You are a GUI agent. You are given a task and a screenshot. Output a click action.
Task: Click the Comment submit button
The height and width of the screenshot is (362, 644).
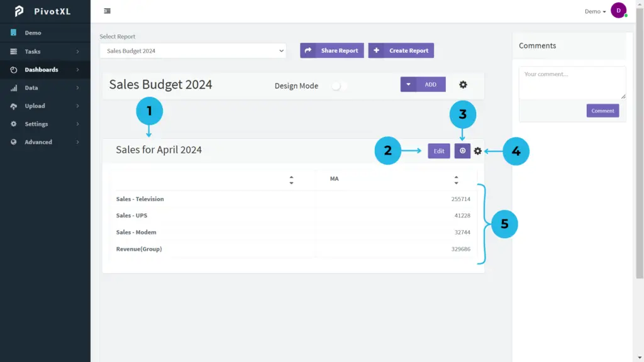point(602,111)
